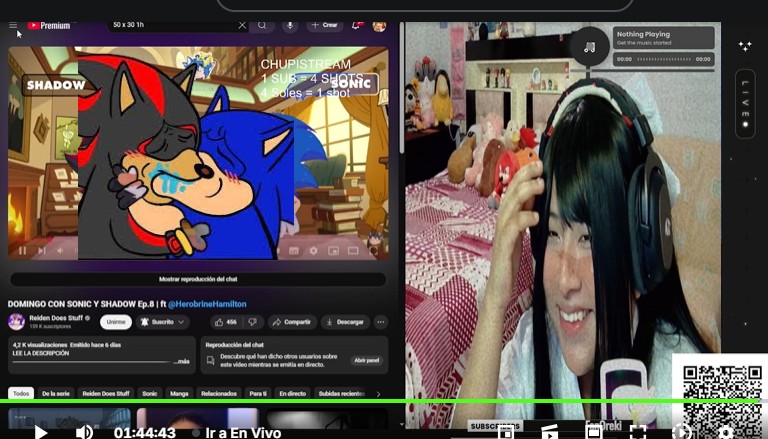Click the Nothing Playing music widget label
Screen dimensions: 768x439
tap(643, 34)
